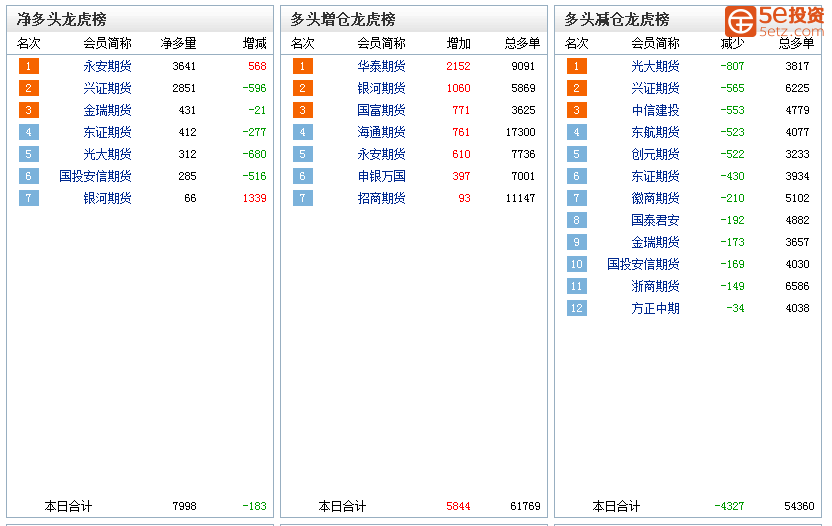The image size is (832, 526).
Task: Select change value 1339 for 银河期货
Action: [x=255, y=199]
